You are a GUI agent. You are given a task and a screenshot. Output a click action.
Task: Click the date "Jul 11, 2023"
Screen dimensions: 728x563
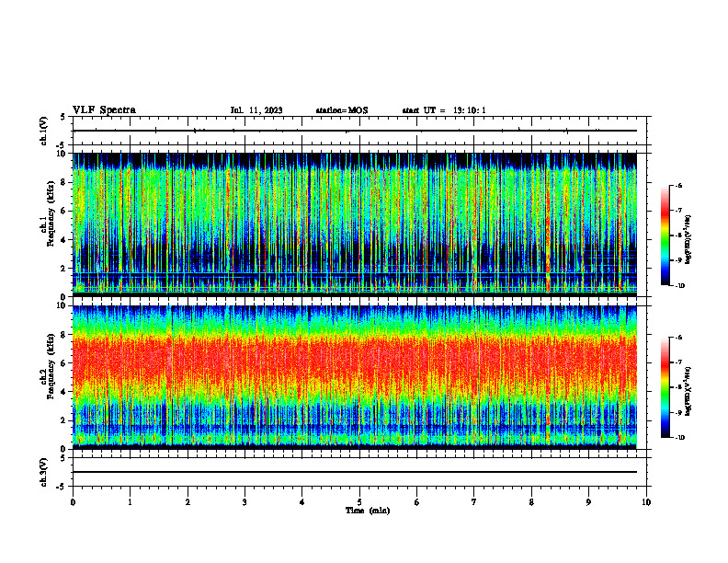pyautogui.click(x=256, y=110)
